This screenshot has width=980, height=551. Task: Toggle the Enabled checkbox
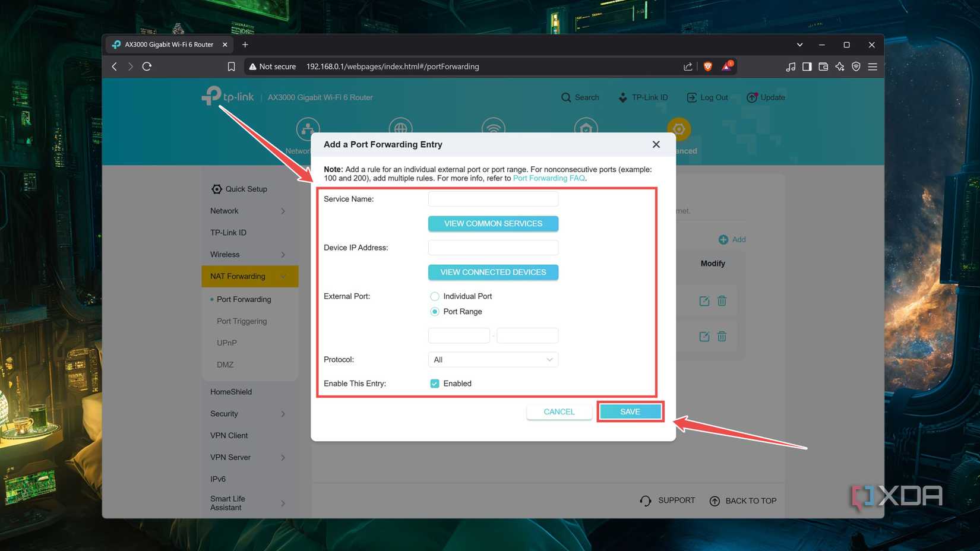click(x=435, y=384)
